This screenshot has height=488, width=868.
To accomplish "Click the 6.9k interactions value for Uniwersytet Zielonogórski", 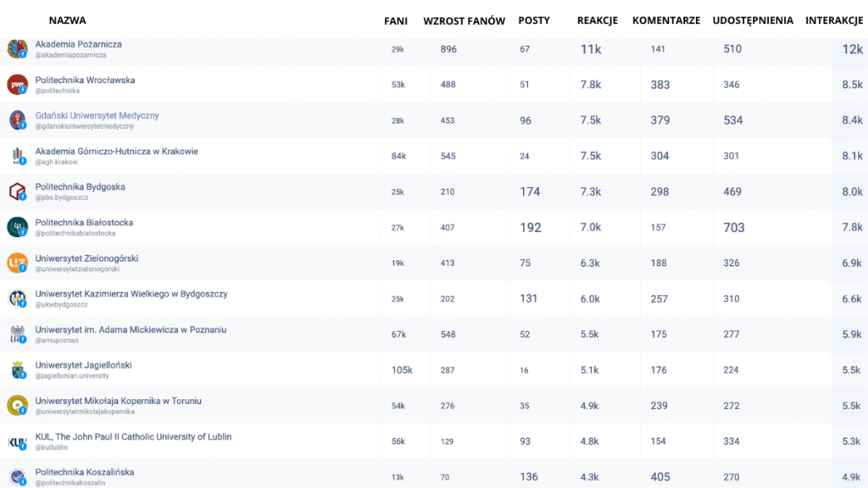I will 852,263.
